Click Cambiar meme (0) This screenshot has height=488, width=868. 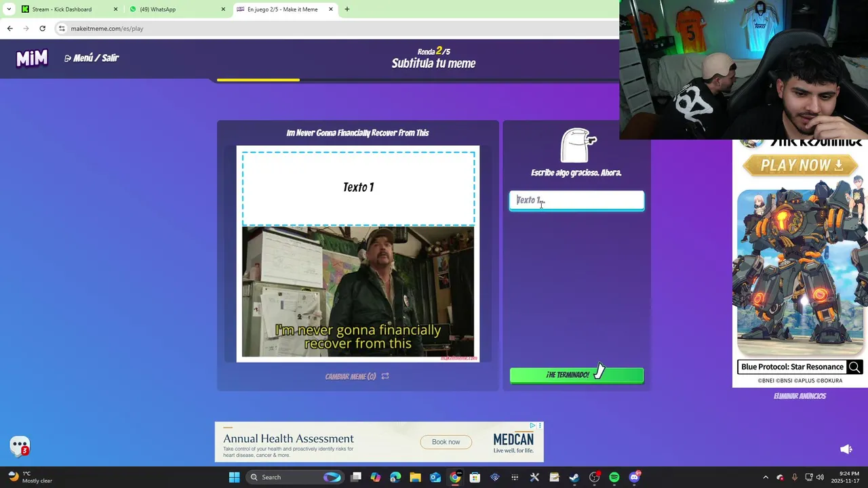tap(350, 376)
